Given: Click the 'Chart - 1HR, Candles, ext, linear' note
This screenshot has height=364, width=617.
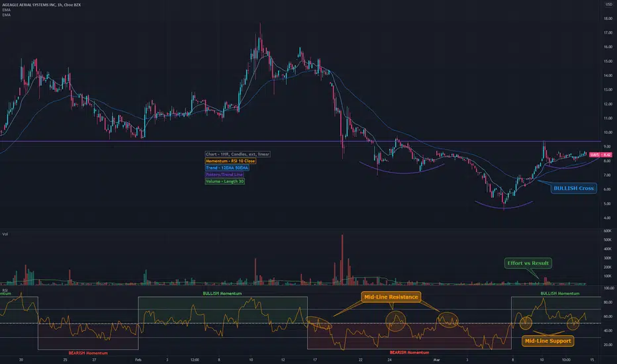Looking at the screenshot, I should pyautogui.click(x=237, y=154).
